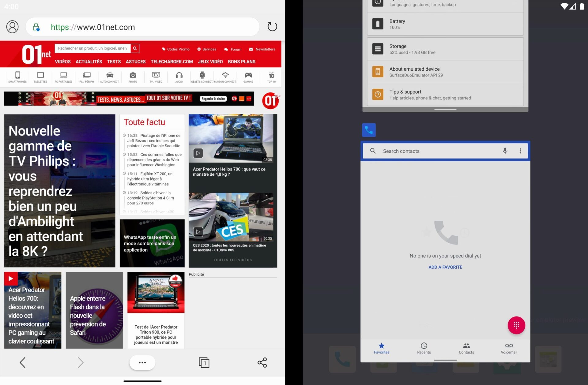
Task: Open the TESTS menu
Action: 114,62
